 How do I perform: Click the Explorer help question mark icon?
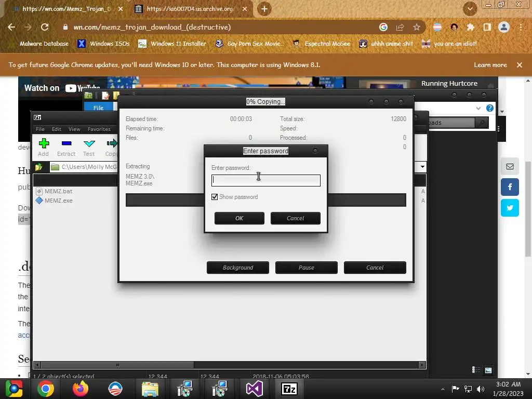point(489,108)
